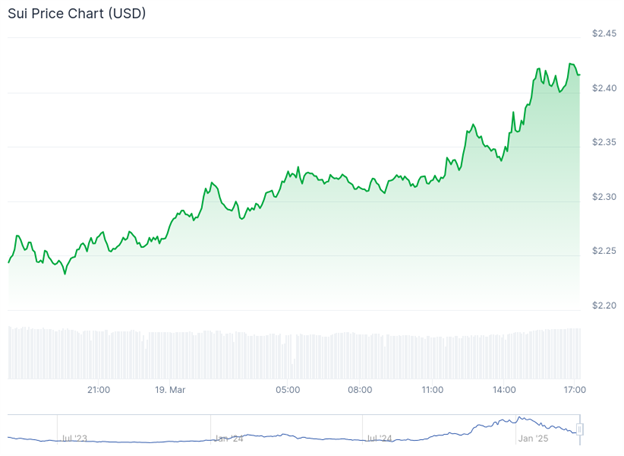Click the 05:00 time axis label

click(x=288, y=389)
